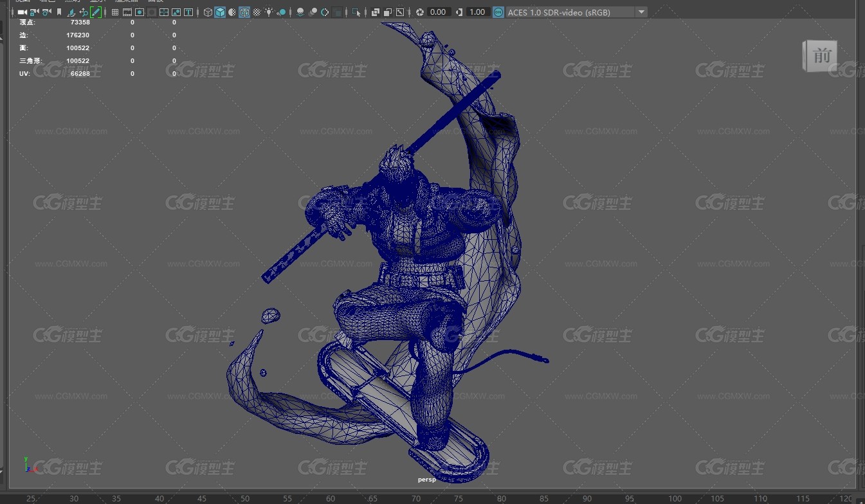865x504 pixels.
Task: Click the Depth of Field icon
Action: pyautogui.click(x=337, y=12)
